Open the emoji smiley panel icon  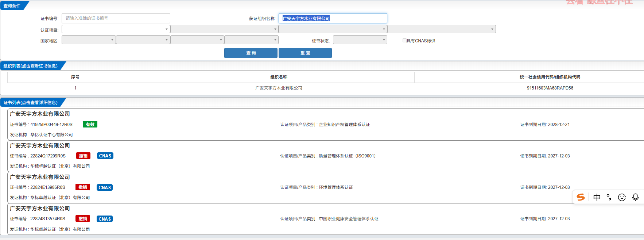click(x=622, y=197)
